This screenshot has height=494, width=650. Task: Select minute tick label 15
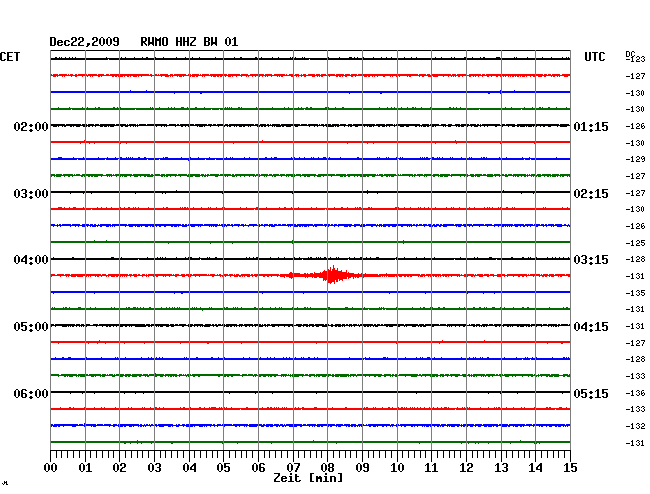tap(570, 467)
